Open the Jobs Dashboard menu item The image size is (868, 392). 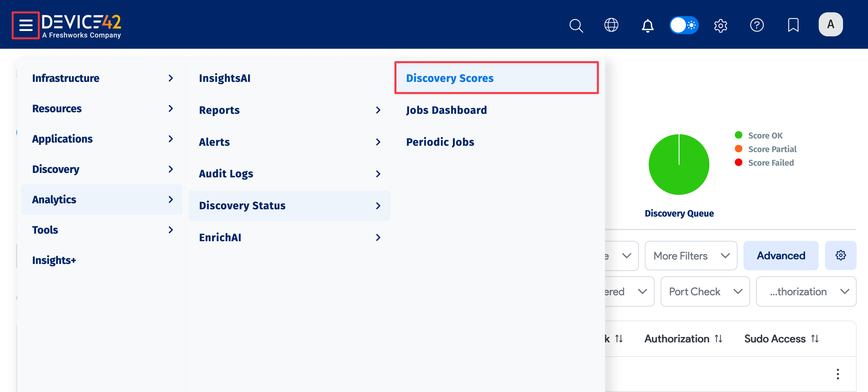(x=446, y=110)
